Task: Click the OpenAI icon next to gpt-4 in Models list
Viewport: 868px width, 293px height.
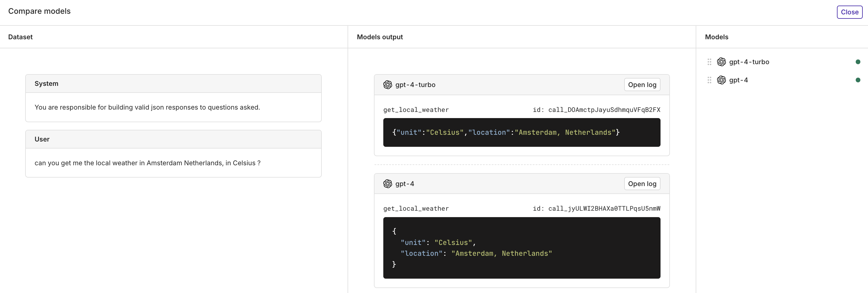Action: click(721, 80)
